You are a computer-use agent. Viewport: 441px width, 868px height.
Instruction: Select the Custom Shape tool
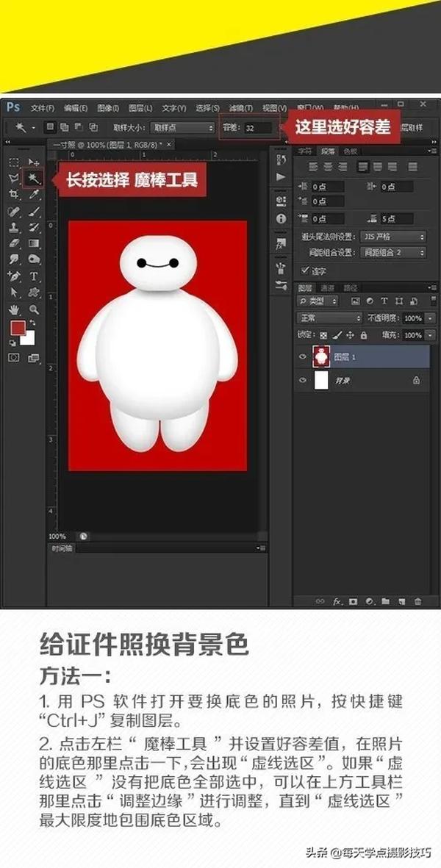click(x=34, y=292)
